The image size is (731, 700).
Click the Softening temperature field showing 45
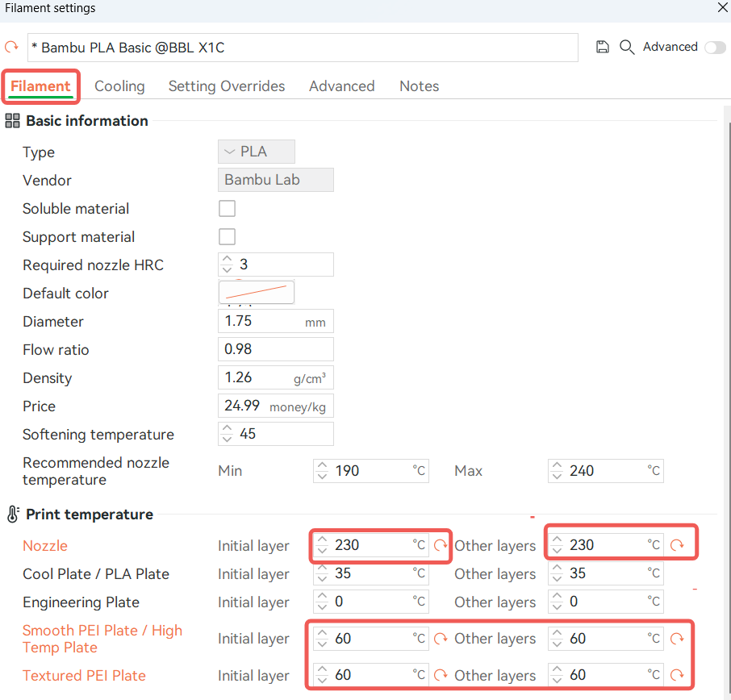(x=275, y=434)
